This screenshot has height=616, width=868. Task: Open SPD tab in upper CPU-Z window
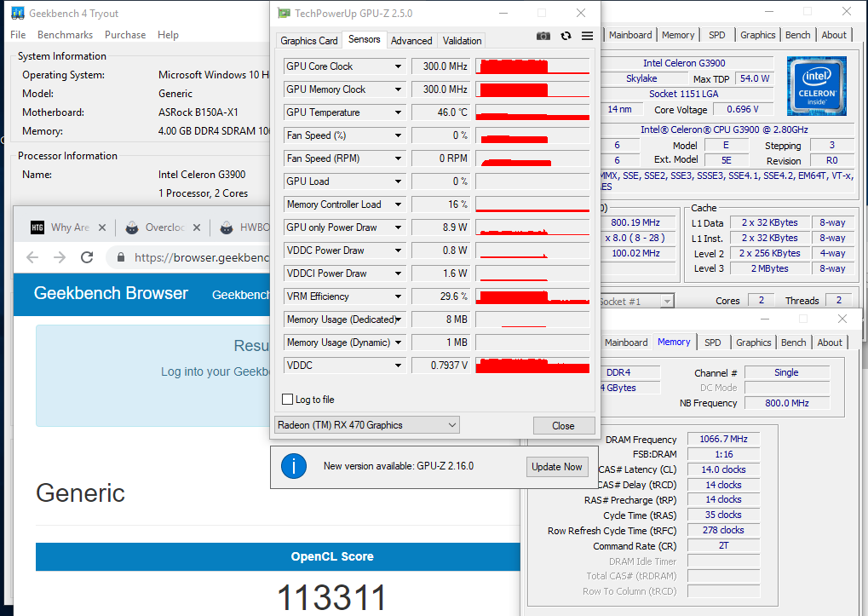[717, 35]
